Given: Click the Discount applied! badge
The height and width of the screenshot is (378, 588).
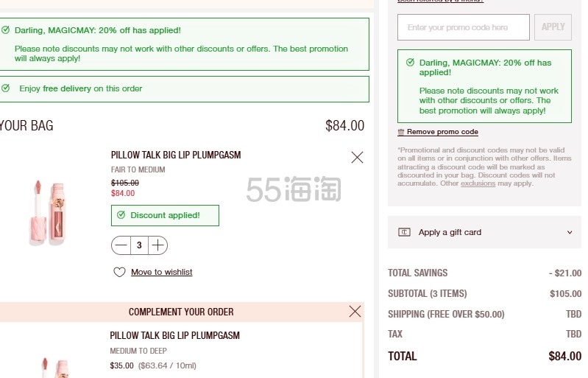Looking at the screenshot, I should coord(165,215).
